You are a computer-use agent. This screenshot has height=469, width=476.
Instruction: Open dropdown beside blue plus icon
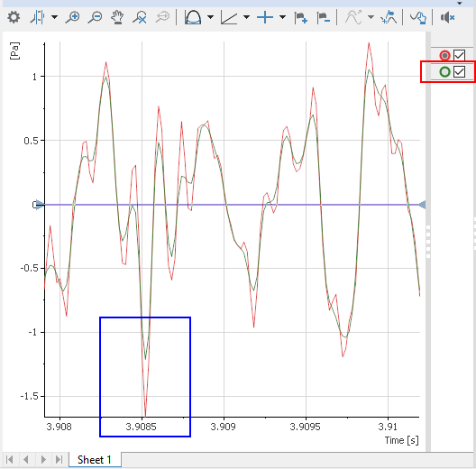click(282, 17)
